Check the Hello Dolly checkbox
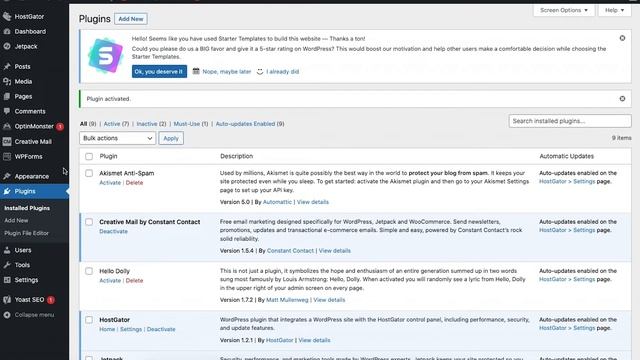Image resolution: width=640 pixels, height=360 pixels. point(89,271)
